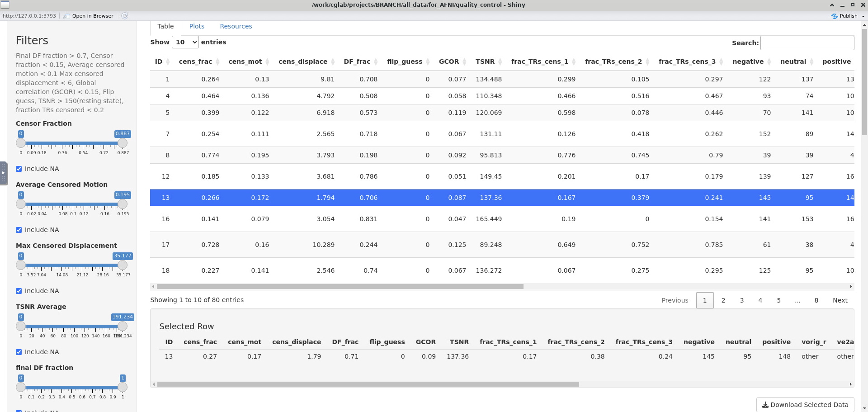This screenshot has height=412, width=868.
Task: Click the TSNR Average upper slider handle
Action: tap(123, 326)
